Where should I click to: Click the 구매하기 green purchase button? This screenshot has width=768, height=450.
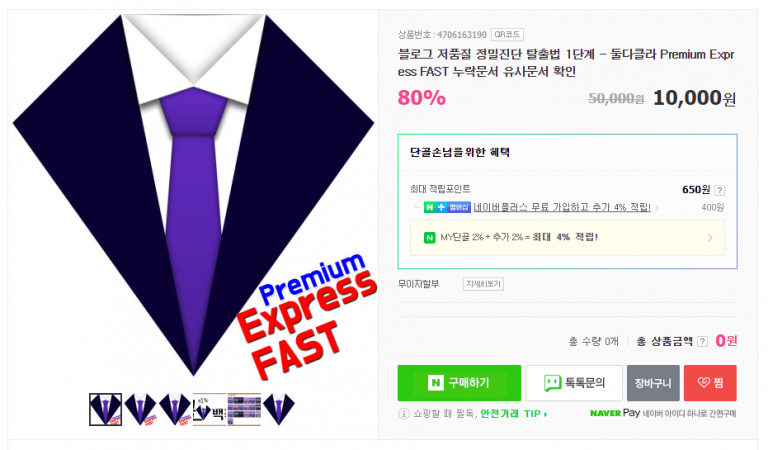pos(459,383)
